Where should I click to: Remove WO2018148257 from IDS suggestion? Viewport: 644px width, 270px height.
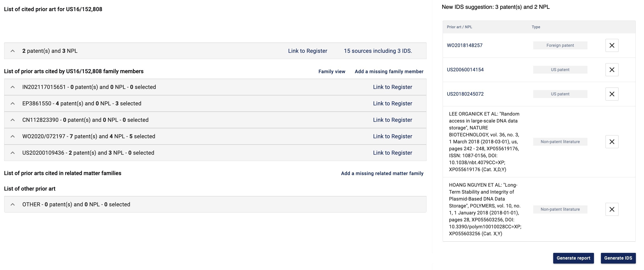coord(612,45)
